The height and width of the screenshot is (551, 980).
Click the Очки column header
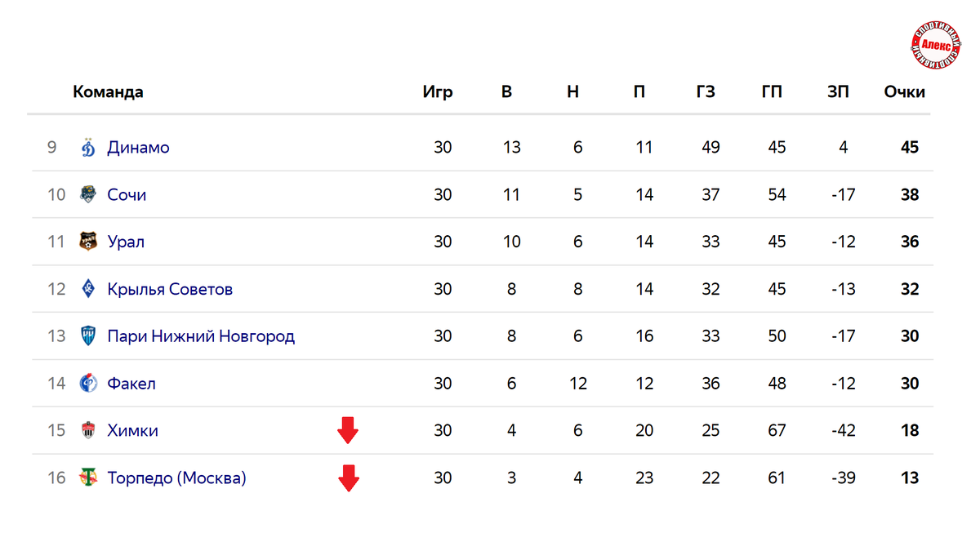click(x=904, y=91)
